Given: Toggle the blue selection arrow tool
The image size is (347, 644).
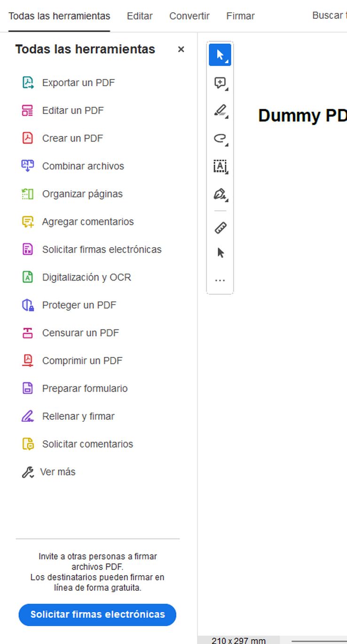Looking at the screenshot, I should coord(220,55).
